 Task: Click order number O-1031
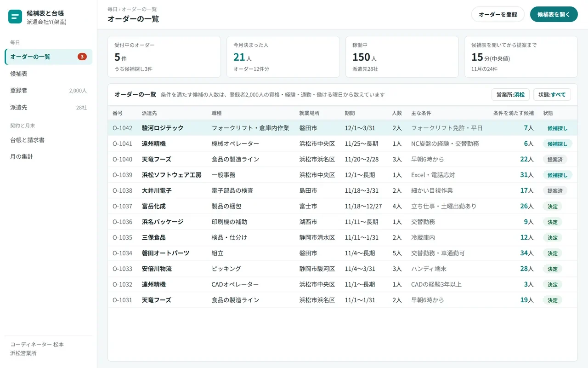pos(122,300)
